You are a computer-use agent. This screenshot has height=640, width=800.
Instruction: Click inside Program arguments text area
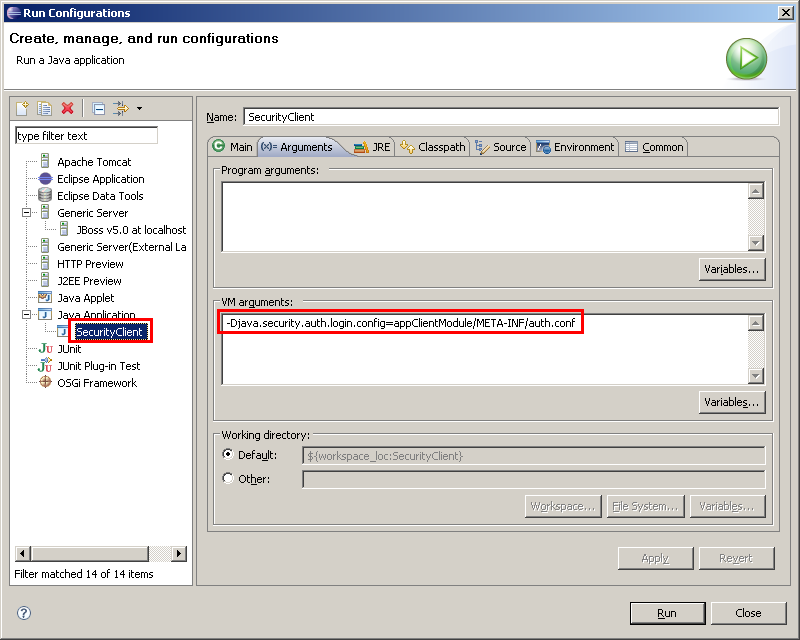(485, 217)
